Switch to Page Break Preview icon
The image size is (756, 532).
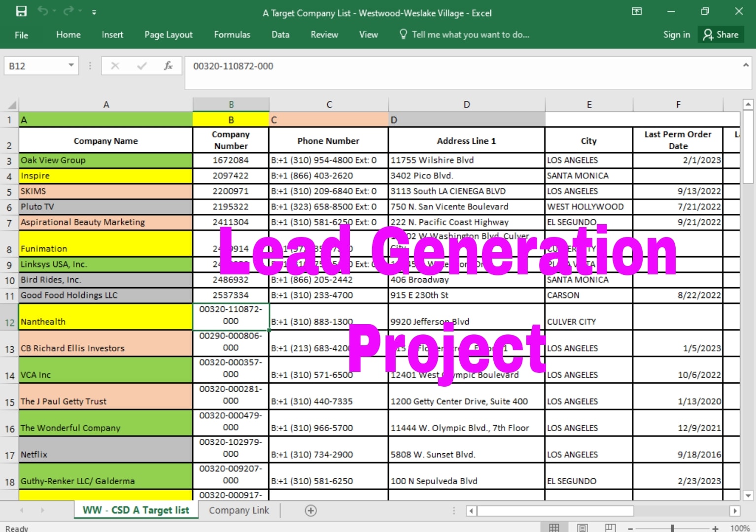point(610,528)
